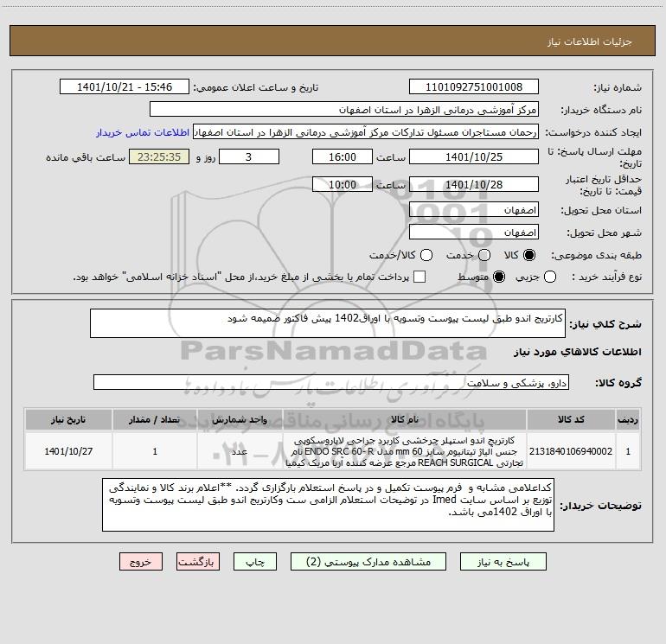The image size is (666, 644).
Task: Click the announcement date field 1401/10/21 - 15:46
Action: tap(125, 87)
